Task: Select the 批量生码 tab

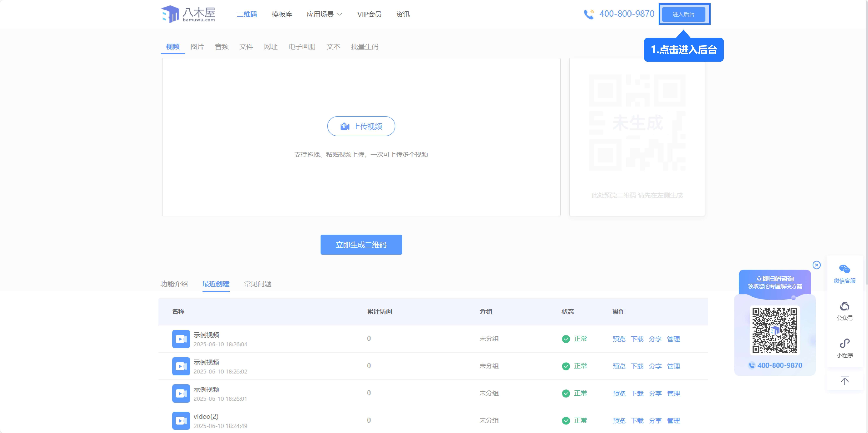Action: click(x=365, y=46)
